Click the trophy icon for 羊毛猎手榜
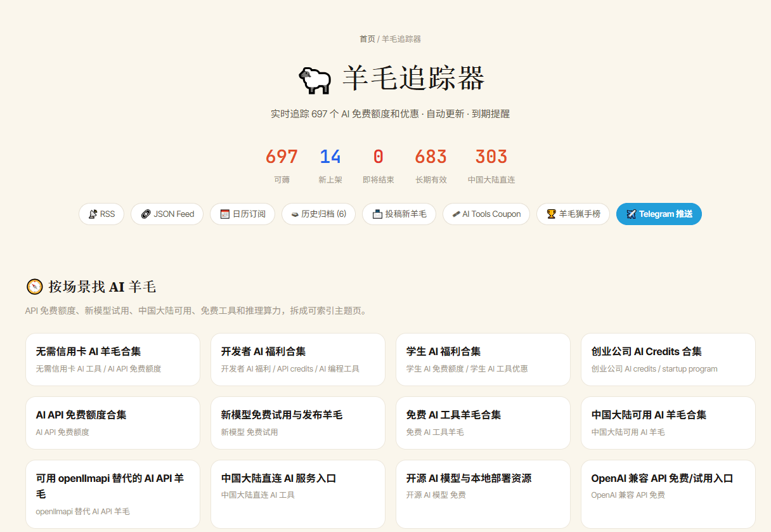Viewport: 771px width, 532px height. click(x=552, y=214)
